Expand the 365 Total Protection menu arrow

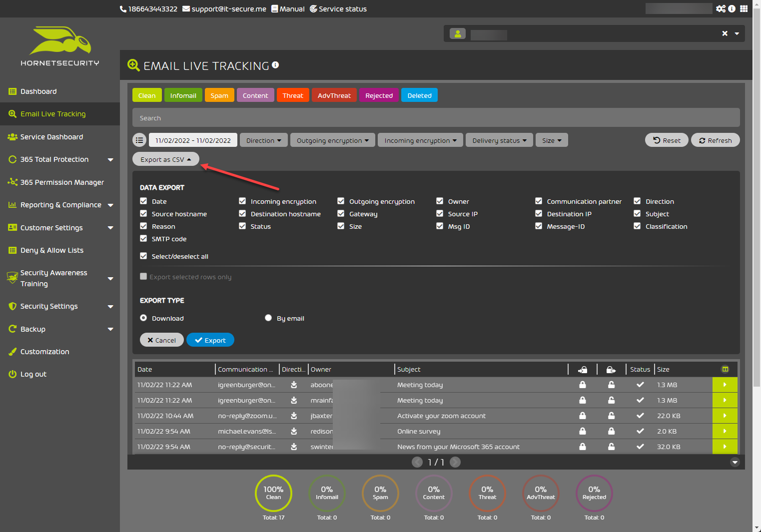click(x=110, y=160)
